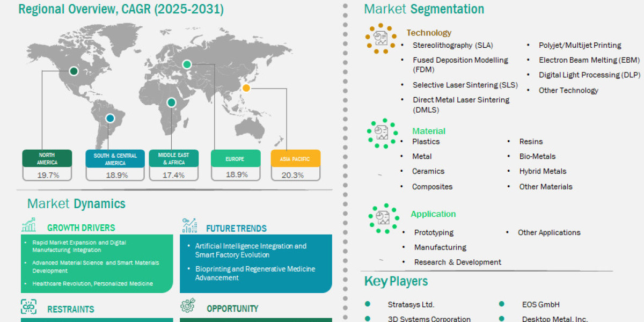
Task: Select the Future Trends icon
Action: tap(189, 225)
